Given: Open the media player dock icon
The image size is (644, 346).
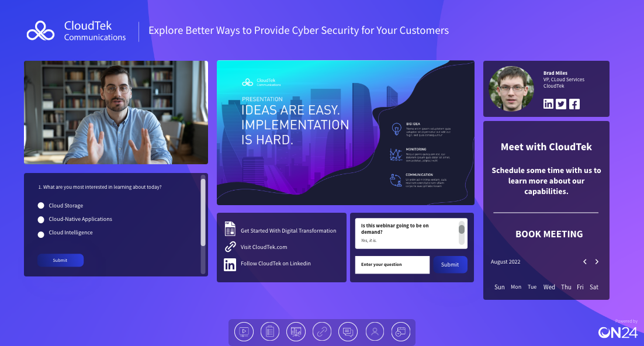Looking at the screenshot, I should pos(244,331).
